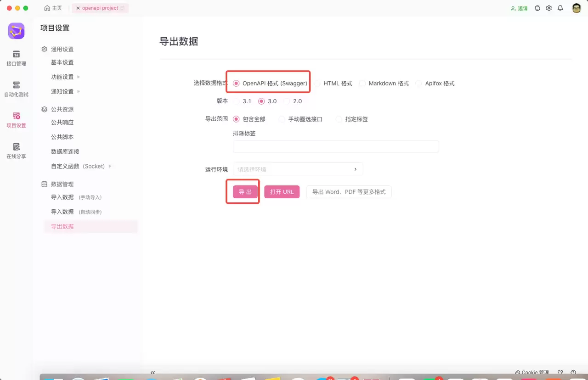Click the 导出数据 page heading
The image size is (588, 380).
[179, 41]
